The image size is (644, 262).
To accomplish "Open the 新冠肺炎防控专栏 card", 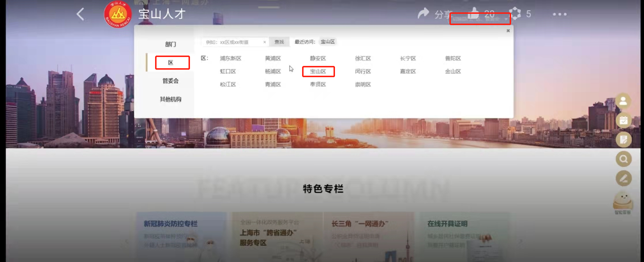I will [x=181, y=236].
